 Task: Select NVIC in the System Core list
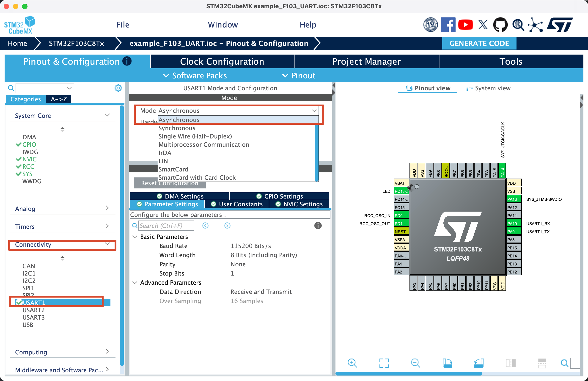(x=29, y=159)
